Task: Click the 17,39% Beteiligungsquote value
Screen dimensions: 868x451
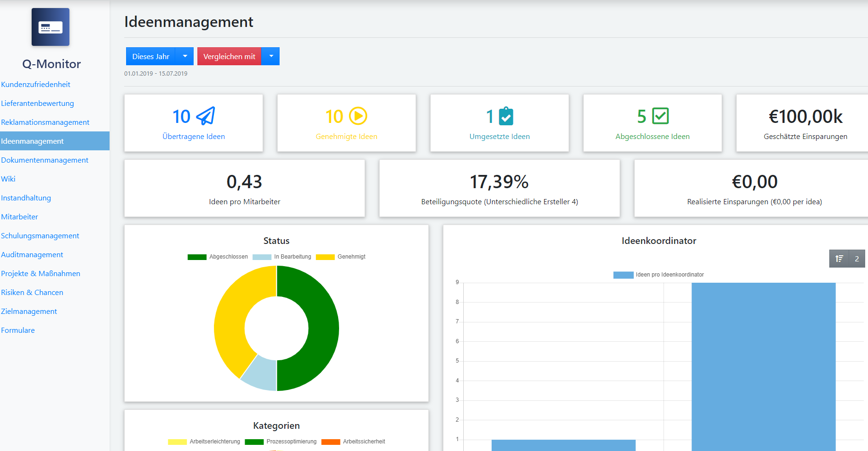Action: pos(499,182)
